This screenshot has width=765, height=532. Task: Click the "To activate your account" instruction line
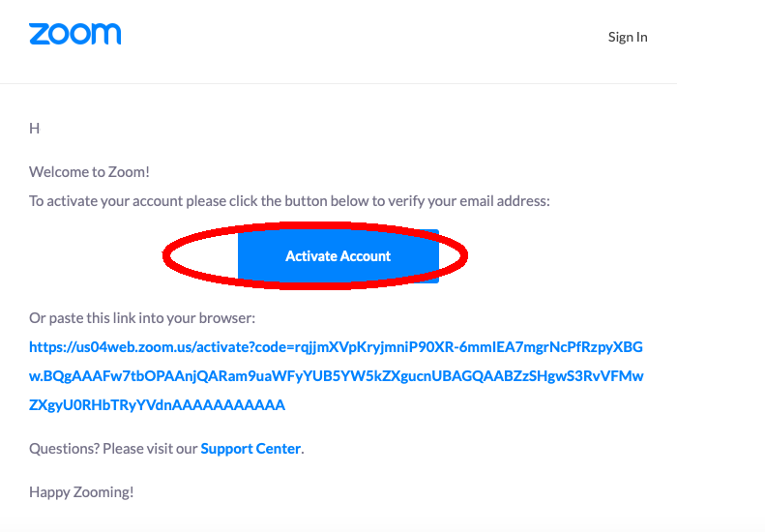[x=289, y=201]
